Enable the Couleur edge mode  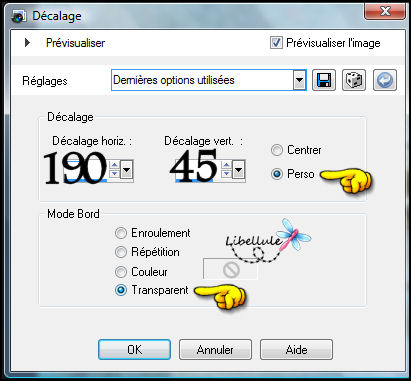click(x=121, y=272)
